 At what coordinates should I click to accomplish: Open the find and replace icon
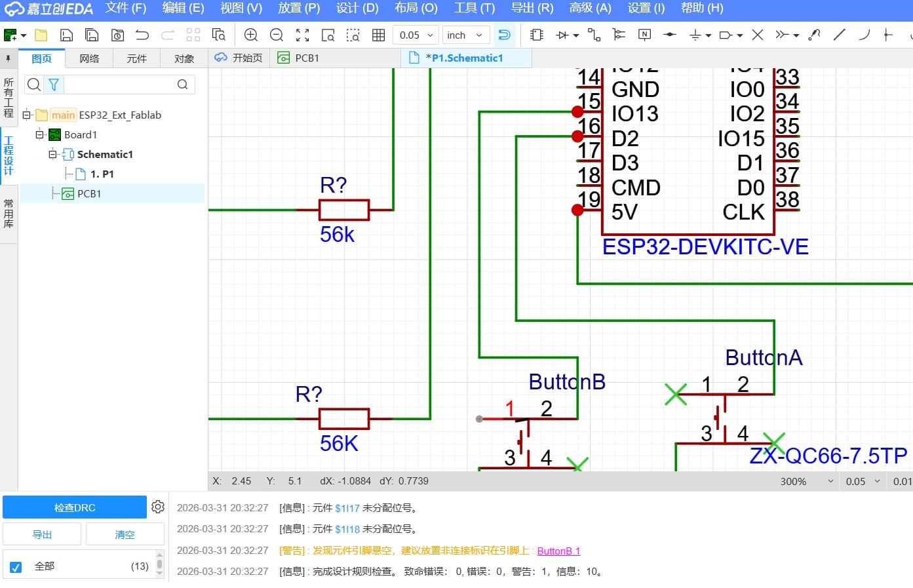click(x=219, y=35)
